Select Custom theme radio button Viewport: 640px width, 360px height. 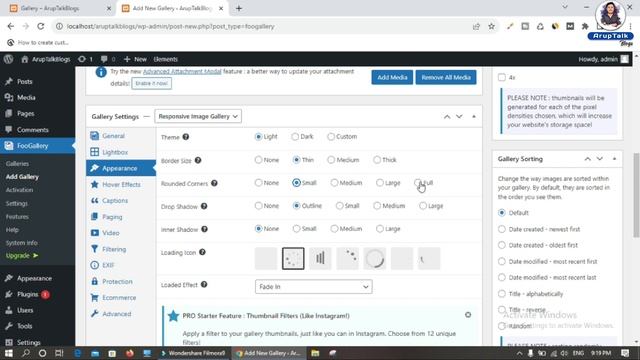point(331,137)
